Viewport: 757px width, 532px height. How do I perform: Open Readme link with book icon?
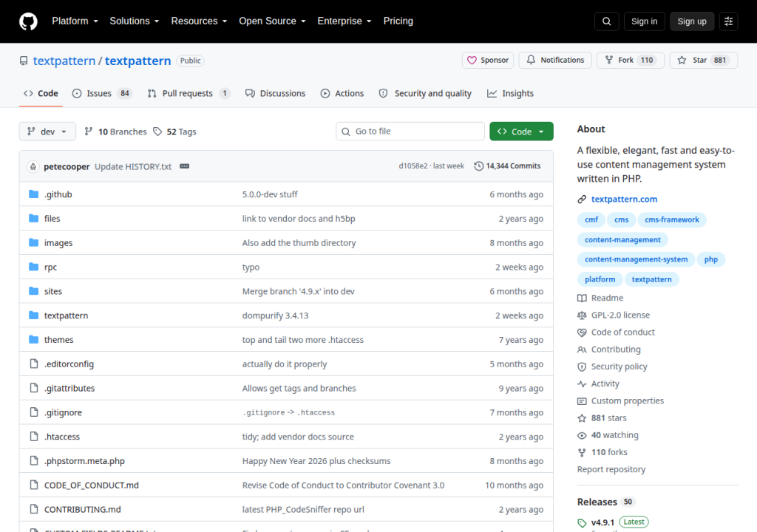[600, 298]
